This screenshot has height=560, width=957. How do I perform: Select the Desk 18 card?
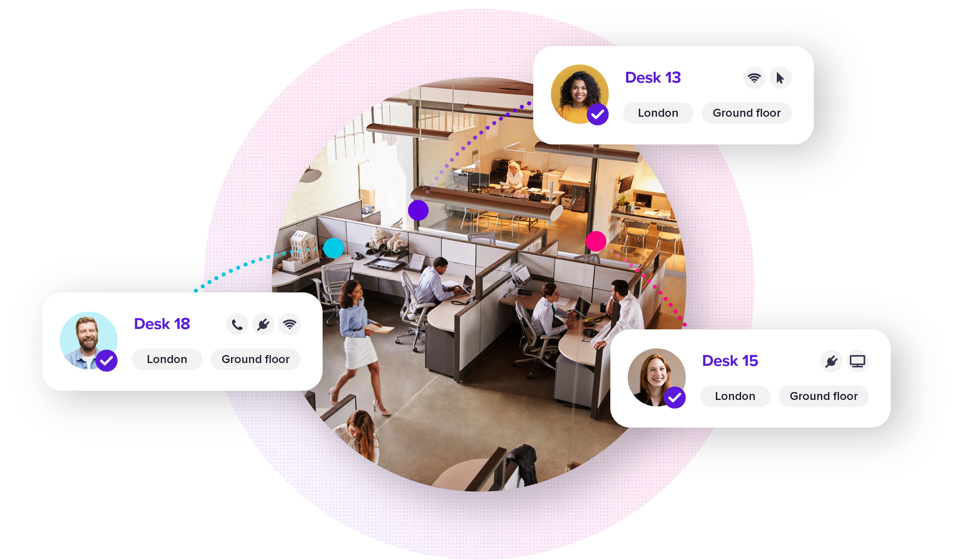click(x=179, y=341)
